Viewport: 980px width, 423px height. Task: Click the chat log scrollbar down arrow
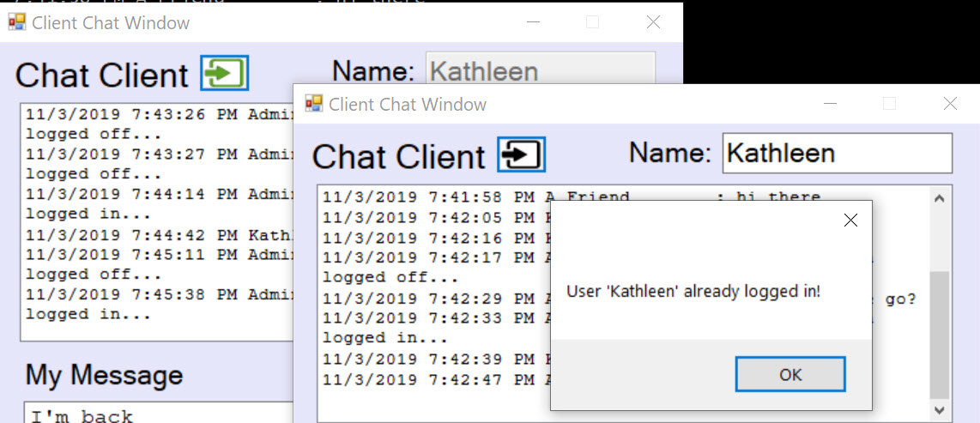(940, 410)
